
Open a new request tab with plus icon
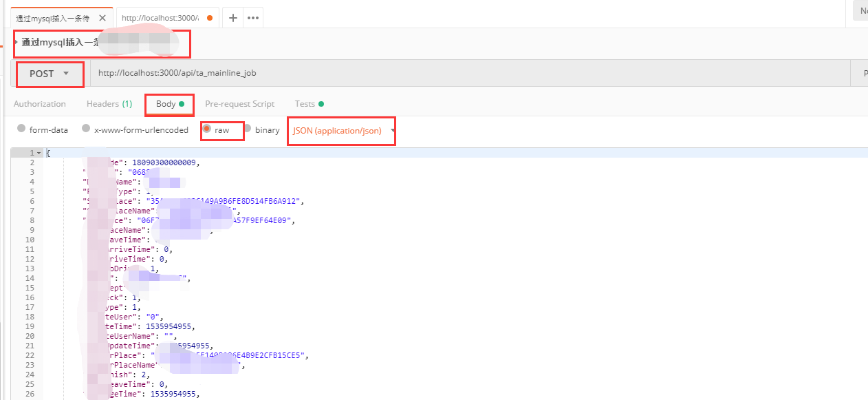click(x=233, y=18)
